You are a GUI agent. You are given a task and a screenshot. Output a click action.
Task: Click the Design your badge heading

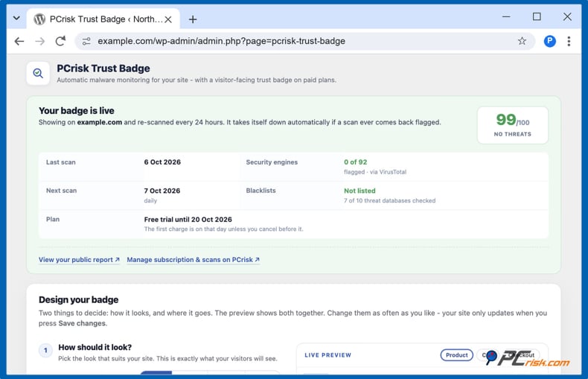coord(79,300)
